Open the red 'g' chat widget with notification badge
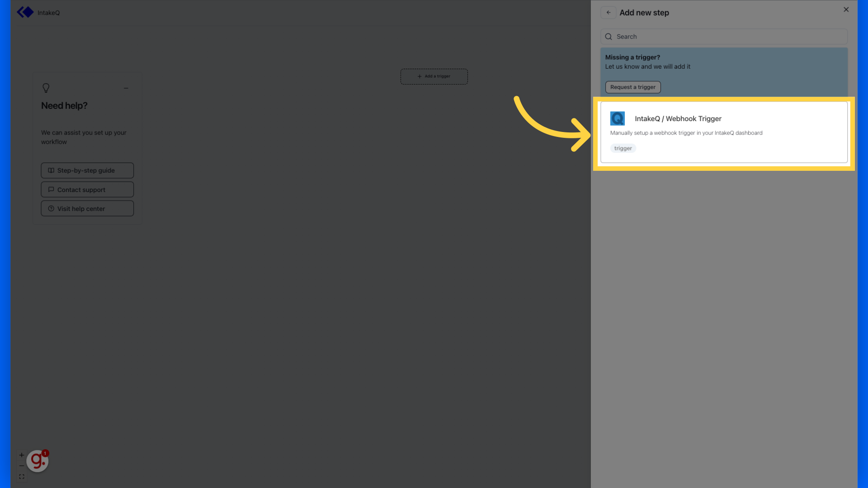The image size is (868, 488). (x=38, y=460)
